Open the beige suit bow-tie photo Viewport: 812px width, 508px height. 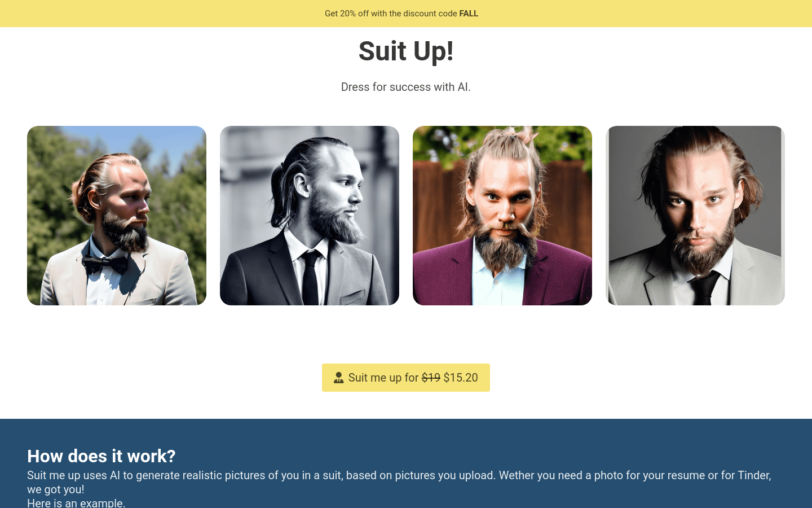pyautogui.click(x=116, y=215)
